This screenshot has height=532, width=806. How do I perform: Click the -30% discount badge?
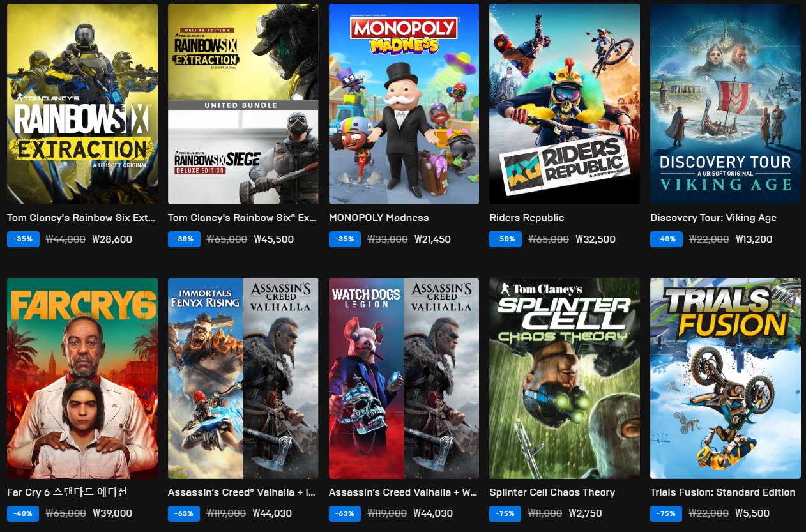coord(184,239)
